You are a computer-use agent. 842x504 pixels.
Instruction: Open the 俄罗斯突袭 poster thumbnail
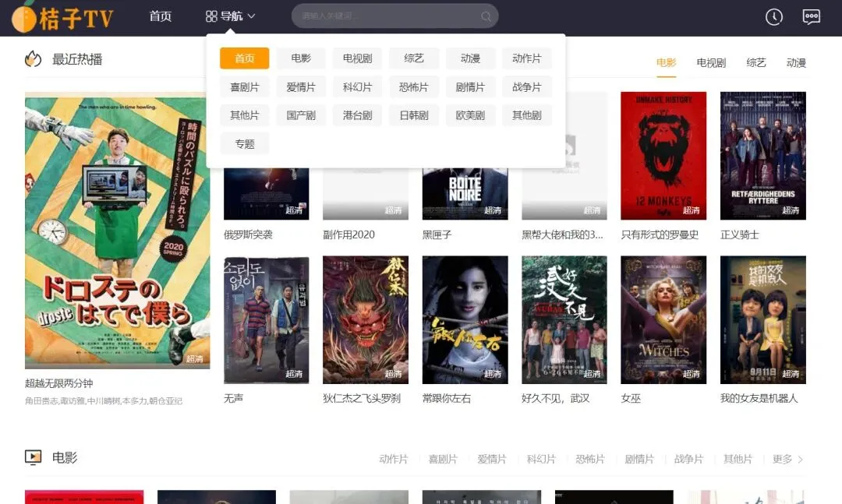(267, 194)
